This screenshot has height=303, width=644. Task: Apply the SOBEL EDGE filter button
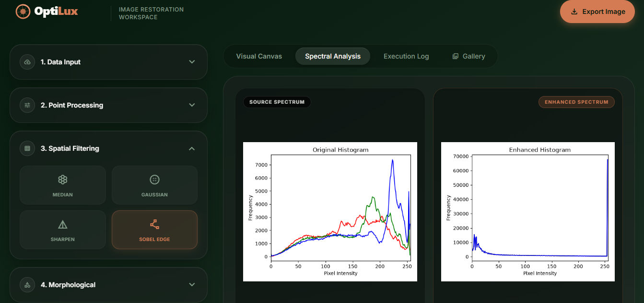pyautogui.click(x=154, y=230)
